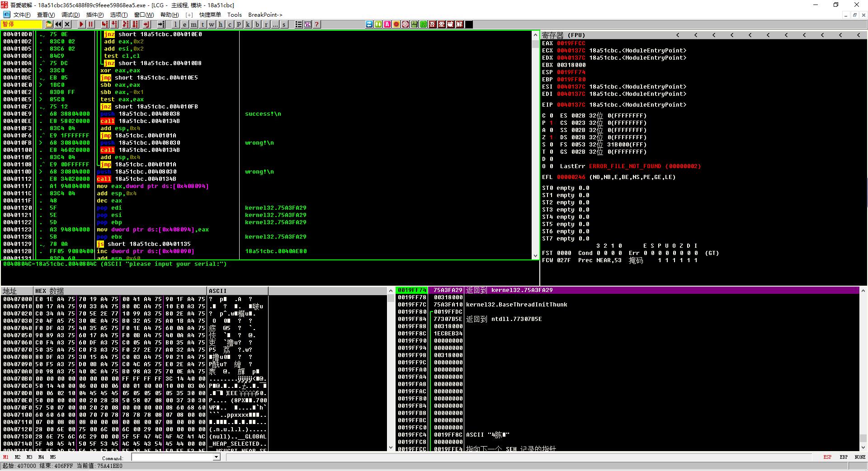Viewport: 868px width, 471px height.
Task: Open the 窗口(W) menu
Action: (x=144, y=15)
